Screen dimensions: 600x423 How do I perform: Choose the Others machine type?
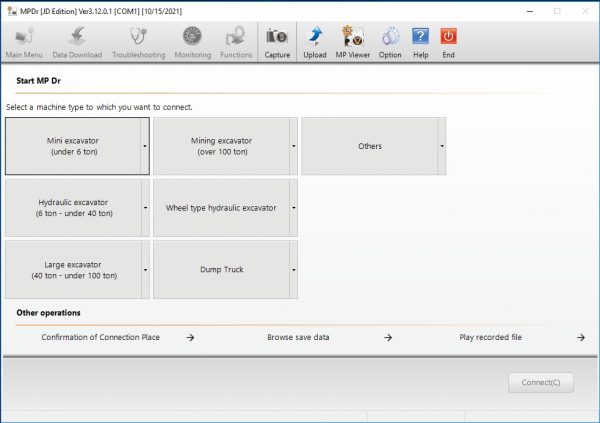click(x=370, y=146)
